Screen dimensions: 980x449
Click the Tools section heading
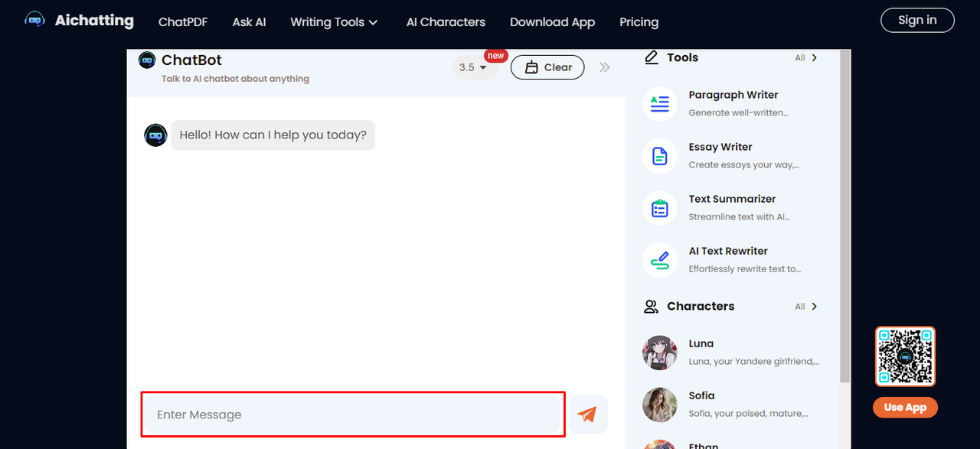(682, 57)
